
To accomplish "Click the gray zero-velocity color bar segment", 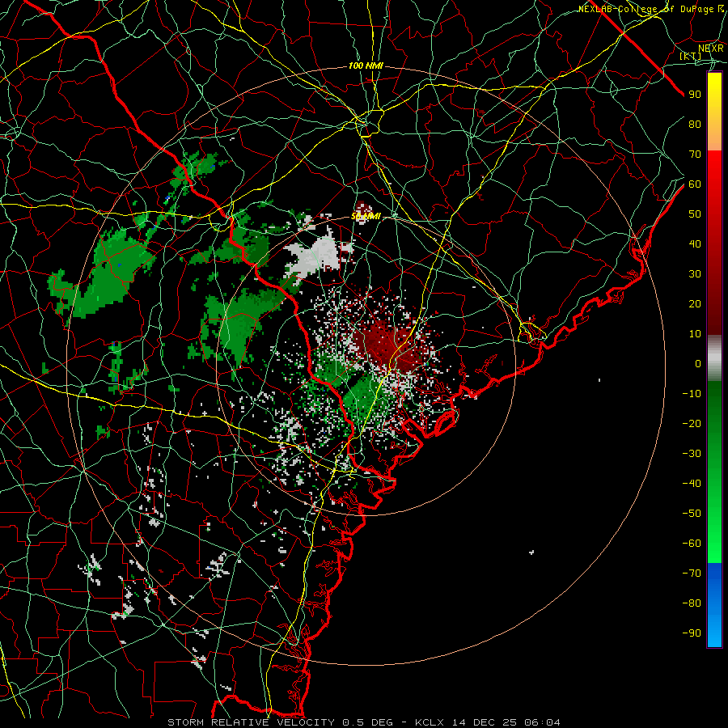I will 714,358.
